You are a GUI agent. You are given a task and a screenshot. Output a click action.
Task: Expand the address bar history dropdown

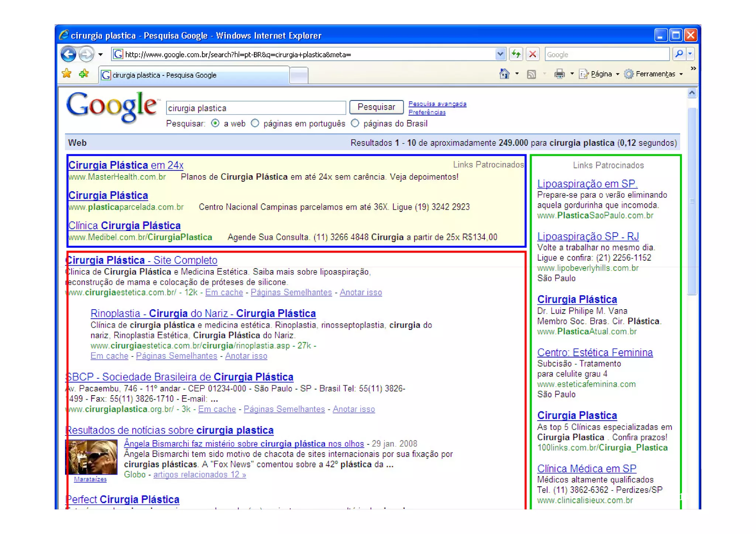click(x=500, y=54)
